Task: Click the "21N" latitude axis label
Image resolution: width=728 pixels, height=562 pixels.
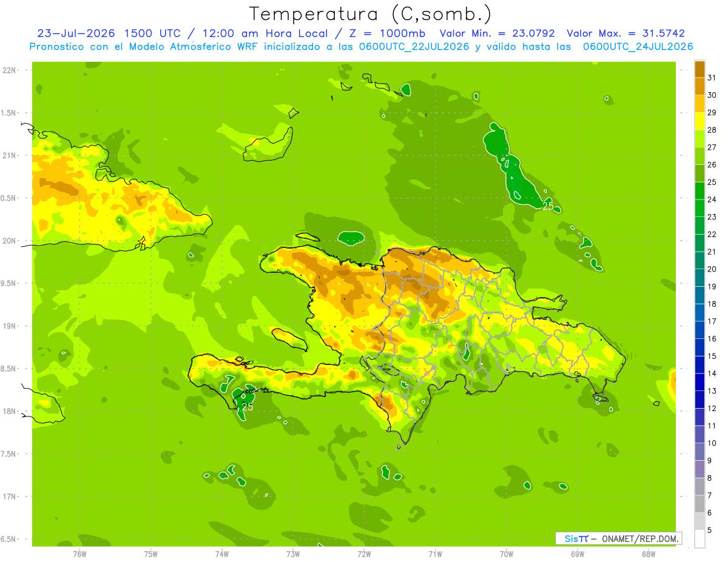Action: tap(8, 155)
